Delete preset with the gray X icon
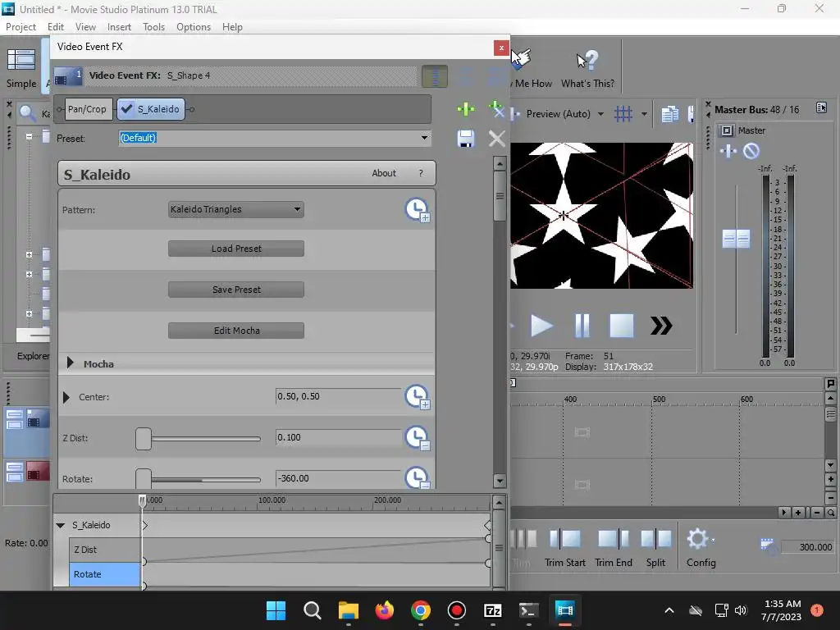Screen dimensions: 840x630 (x=496, y=139)
